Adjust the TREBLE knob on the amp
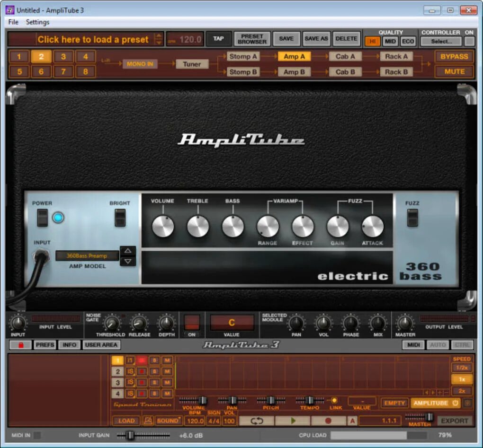 pyautogui.click(x=198, y=226)
